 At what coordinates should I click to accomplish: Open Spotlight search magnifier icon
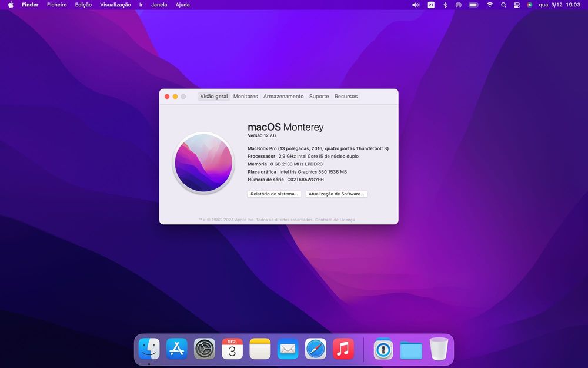click(504, 5)
